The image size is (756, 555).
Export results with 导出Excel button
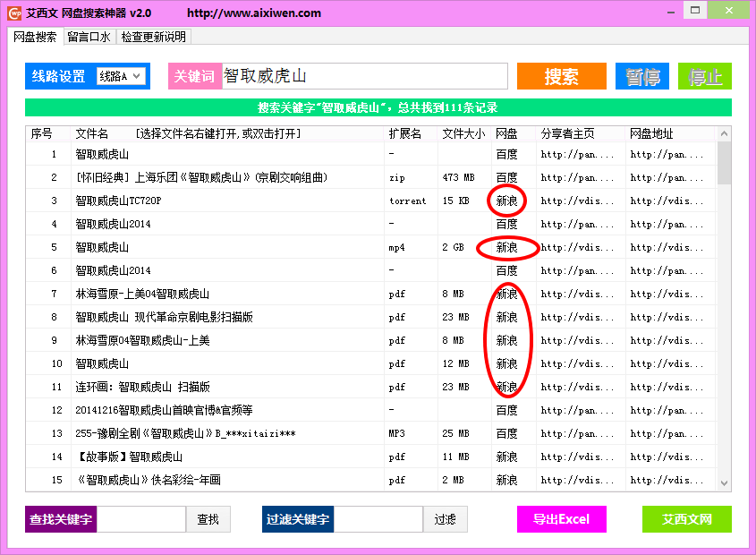[561, 519]
